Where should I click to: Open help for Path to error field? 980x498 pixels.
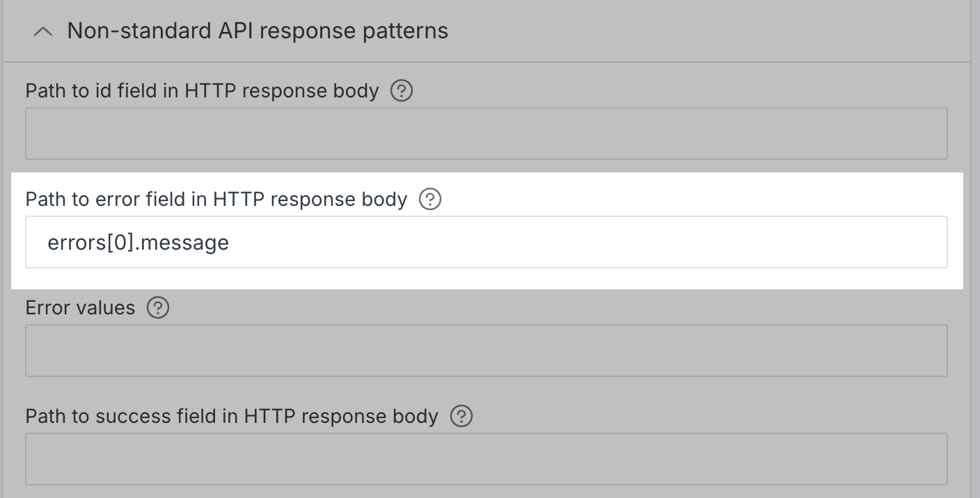(x=430, y=200)
